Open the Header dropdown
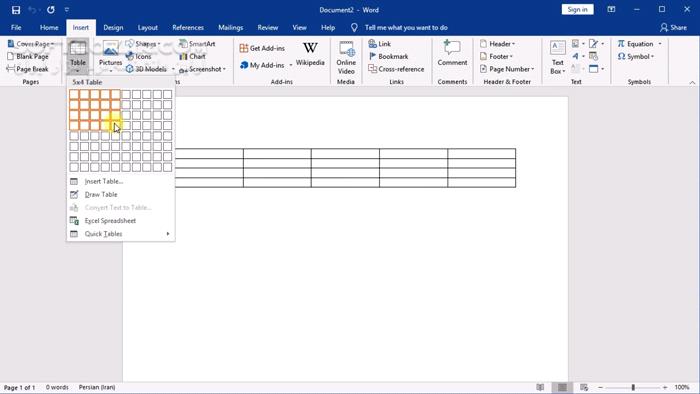The height and width of the screenshot is (394, 700). (x=497, y=44)
